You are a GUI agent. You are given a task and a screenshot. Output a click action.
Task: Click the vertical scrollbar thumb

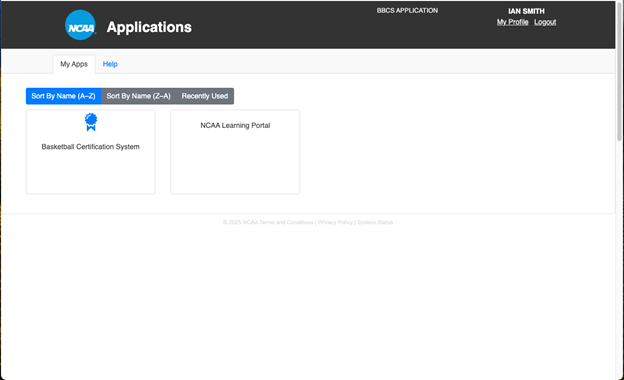coord(619,72)
